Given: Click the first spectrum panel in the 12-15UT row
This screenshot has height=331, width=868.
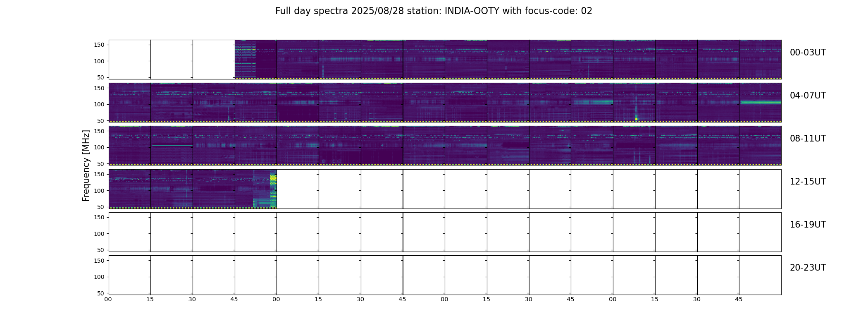Looking at the screenshot, I should click(x=130, y=189).
